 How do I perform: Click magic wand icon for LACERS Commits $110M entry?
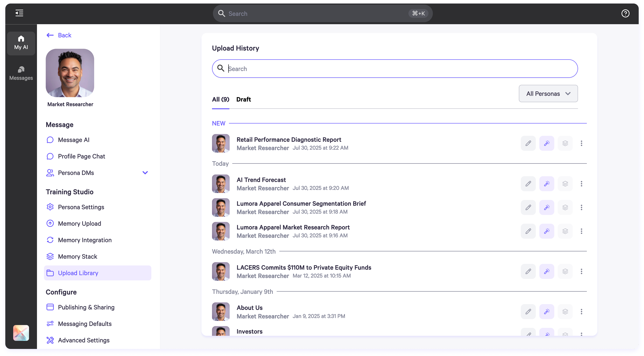(546, 271)
